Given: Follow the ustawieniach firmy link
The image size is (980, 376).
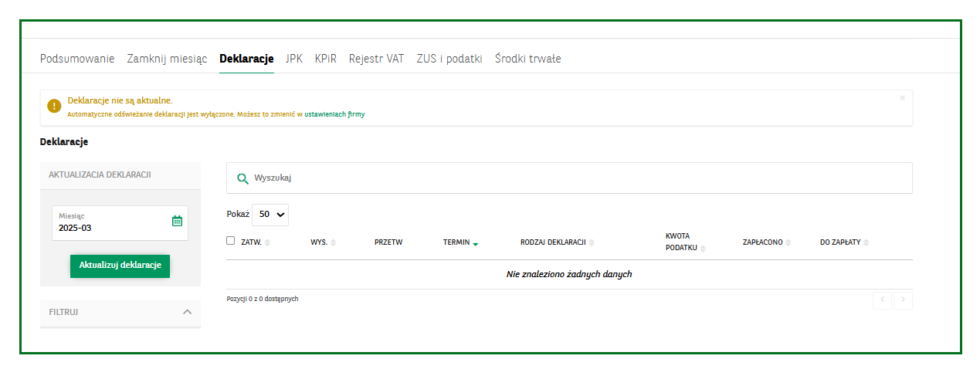Looking at the screenshot, I should 334,114.
